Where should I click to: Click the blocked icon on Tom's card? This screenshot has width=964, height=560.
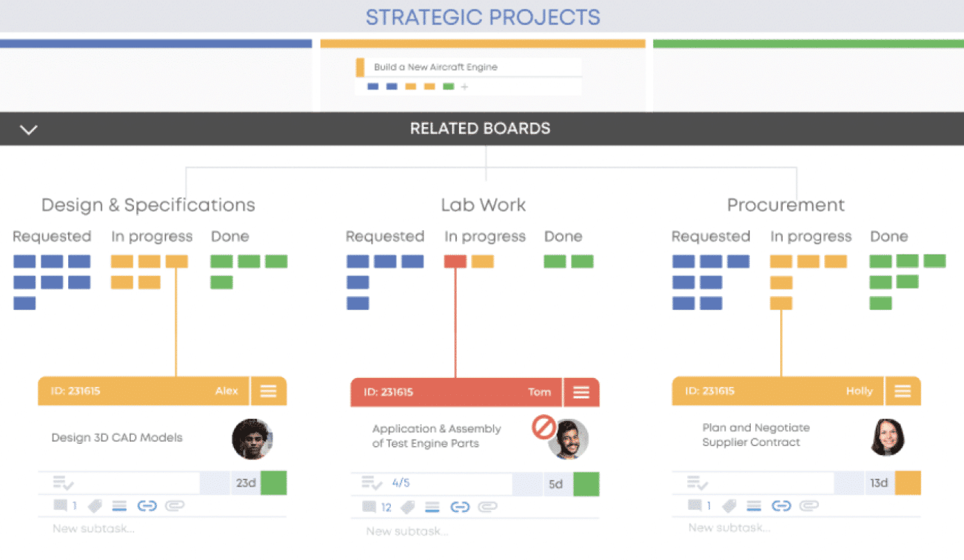[x=544, y=427]
